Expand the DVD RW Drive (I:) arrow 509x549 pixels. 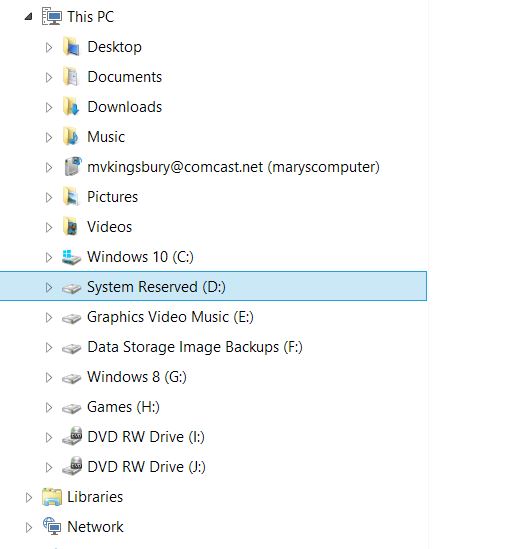click(x=49, y=438)
